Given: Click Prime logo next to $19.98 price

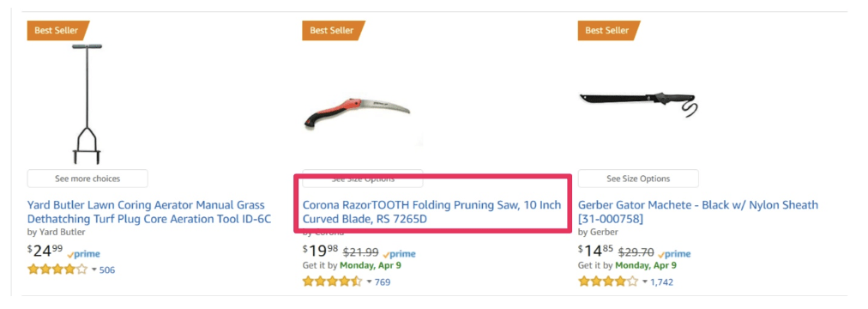Looking at the screenshot, I should click(399, 254).
